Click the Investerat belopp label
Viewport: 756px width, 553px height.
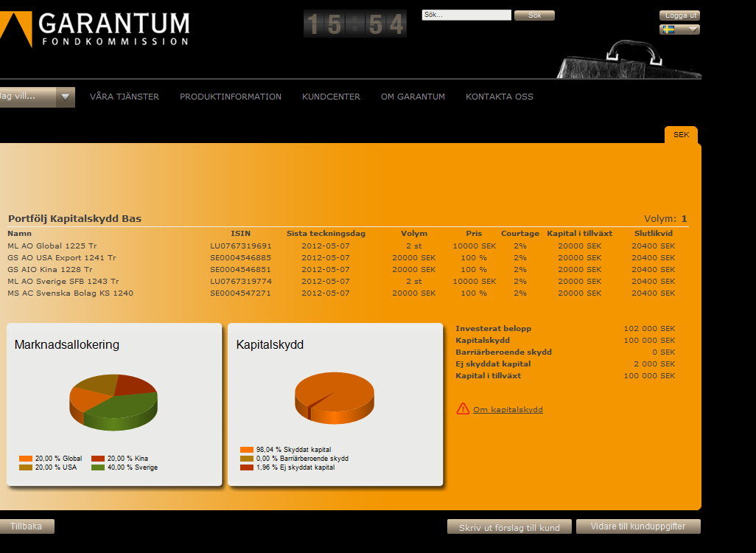[493, 329]
